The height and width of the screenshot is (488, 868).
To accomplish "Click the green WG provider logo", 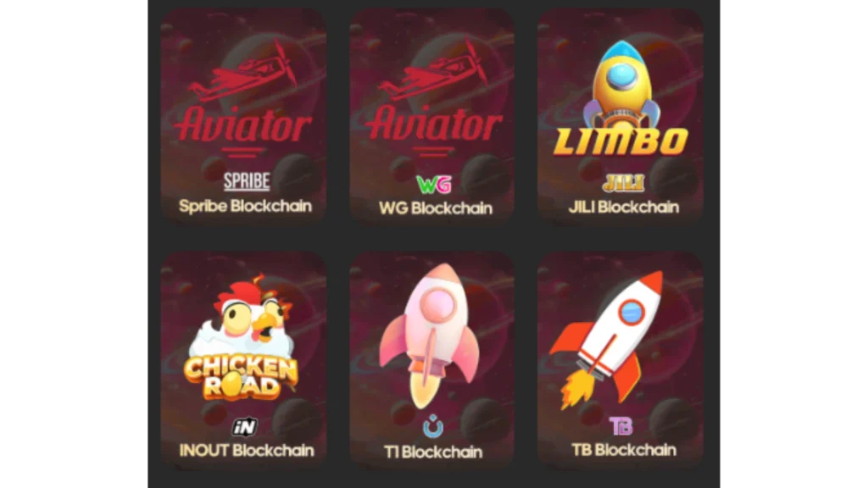I will pos(433,184).
